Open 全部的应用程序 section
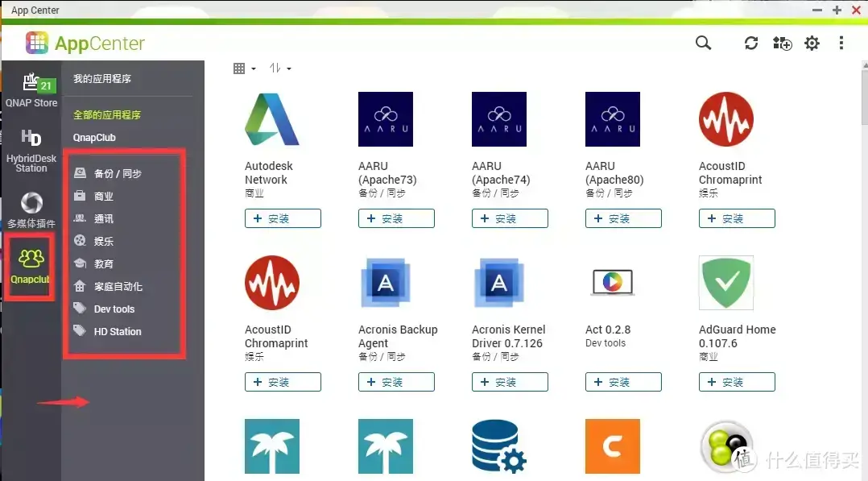This screenshot has width=868, height=481. pos(107,114)
